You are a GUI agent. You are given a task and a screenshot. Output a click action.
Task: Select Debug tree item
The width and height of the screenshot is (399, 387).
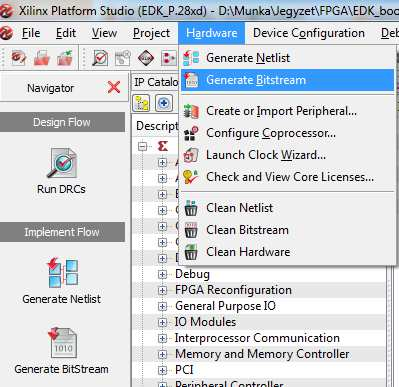[192, 274]
